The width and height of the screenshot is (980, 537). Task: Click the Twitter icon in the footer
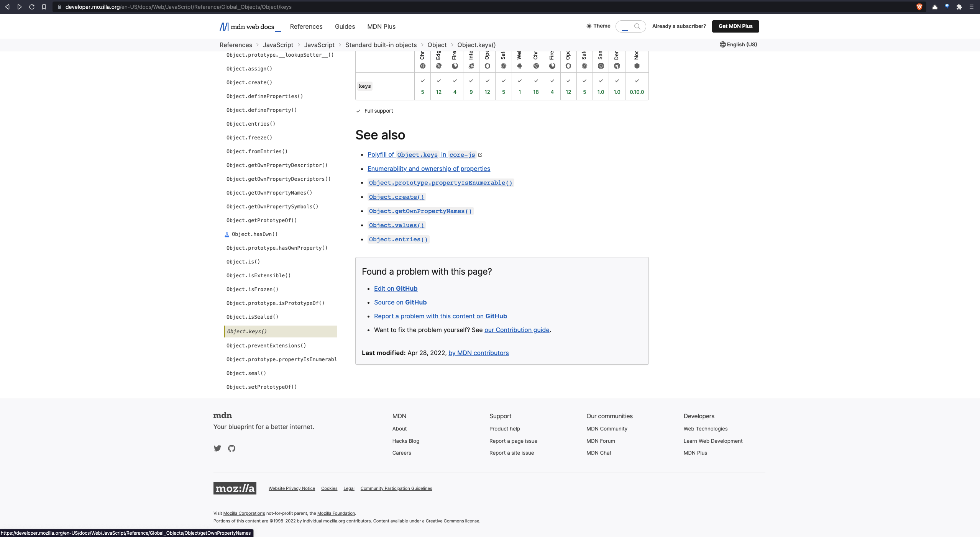point(217,449)
